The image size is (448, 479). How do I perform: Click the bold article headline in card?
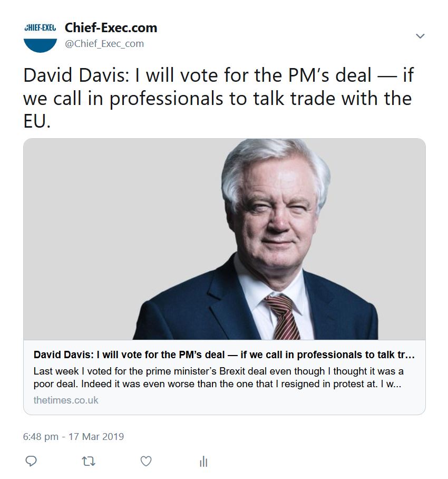point(224,355)
